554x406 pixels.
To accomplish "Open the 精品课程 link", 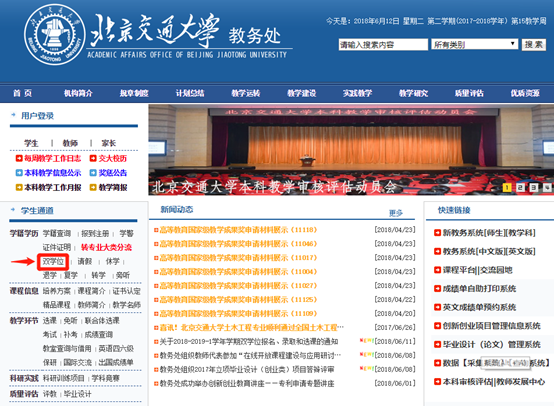I will tap(57, 305).
